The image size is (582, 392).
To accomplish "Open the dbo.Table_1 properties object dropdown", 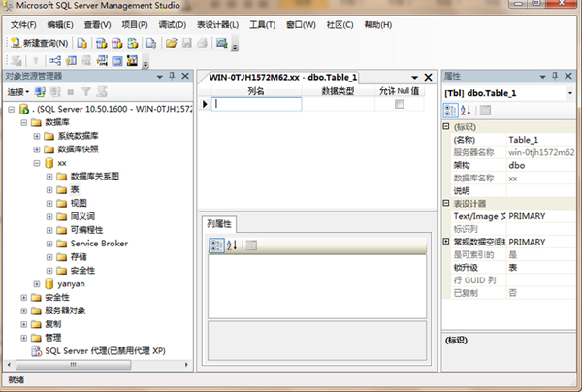I will click(569, 92).
